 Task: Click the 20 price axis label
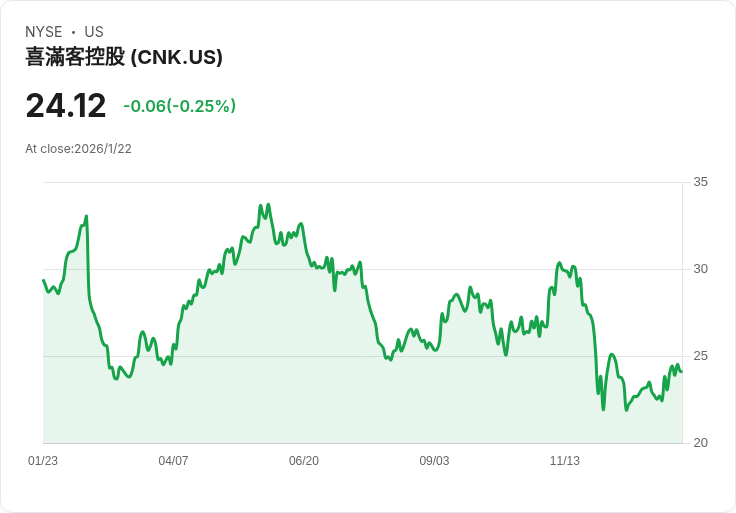(x=700, y=443)
